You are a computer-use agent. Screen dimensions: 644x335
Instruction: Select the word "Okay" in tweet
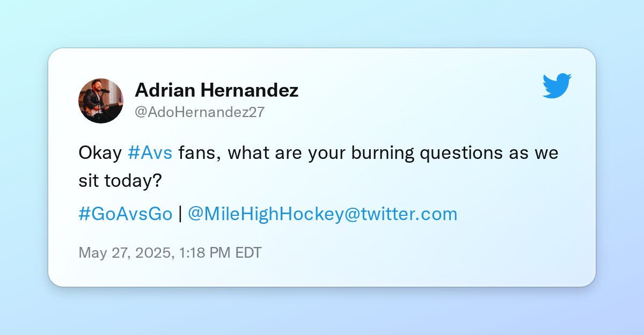(x=101, y=154)
